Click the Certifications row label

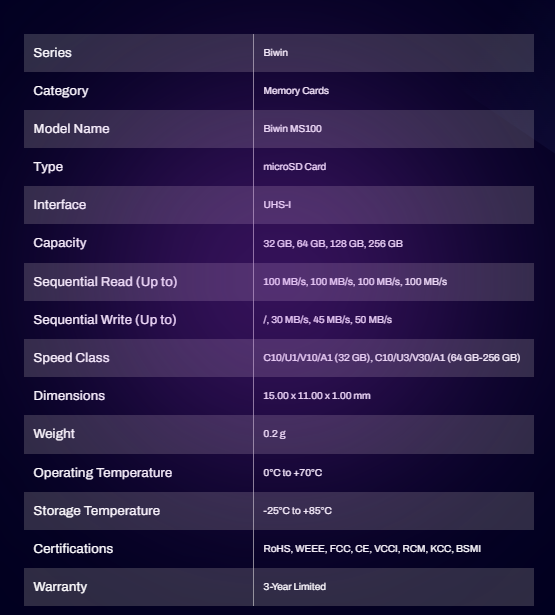click(73, 549)
